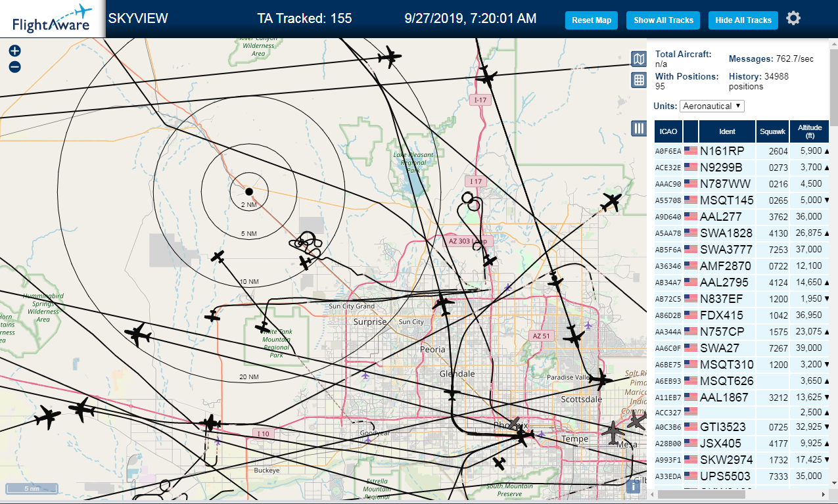This screenshot has height=504, width=838.
Task: Click the FlightAware logo
Action: coord(53,18)
